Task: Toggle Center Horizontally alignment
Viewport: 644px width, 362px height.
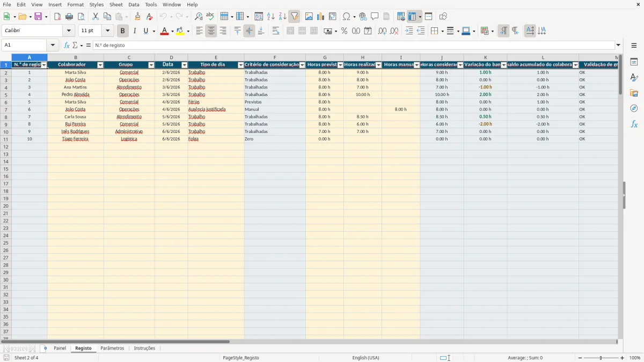Action: pos(211,31)
